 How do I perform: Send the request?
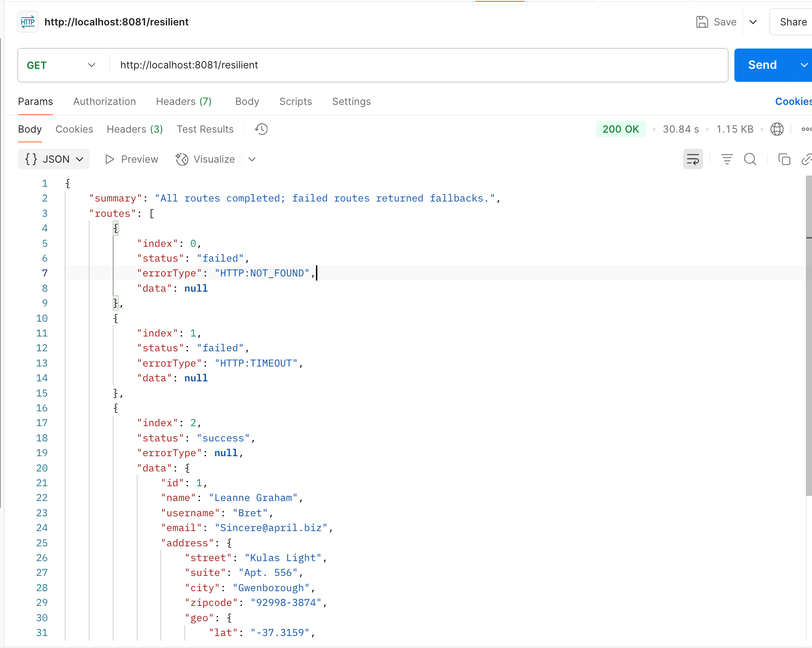tap(762, 65)
